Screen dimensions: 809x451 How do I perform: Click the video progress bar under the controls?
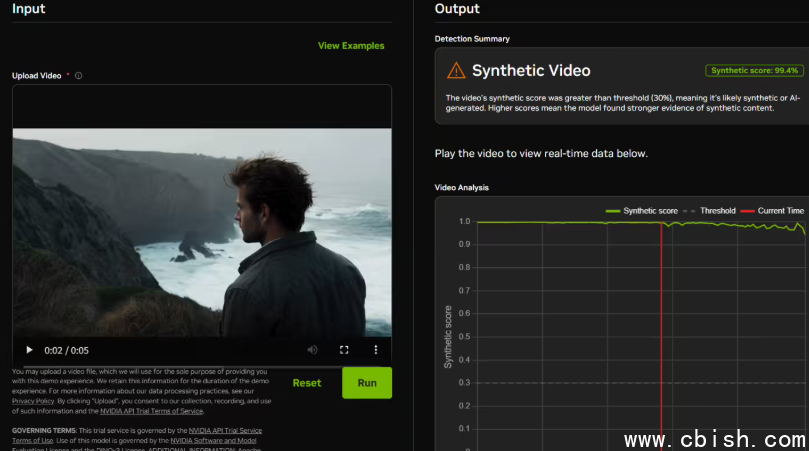pyautogui.click(x=202, y=366)
